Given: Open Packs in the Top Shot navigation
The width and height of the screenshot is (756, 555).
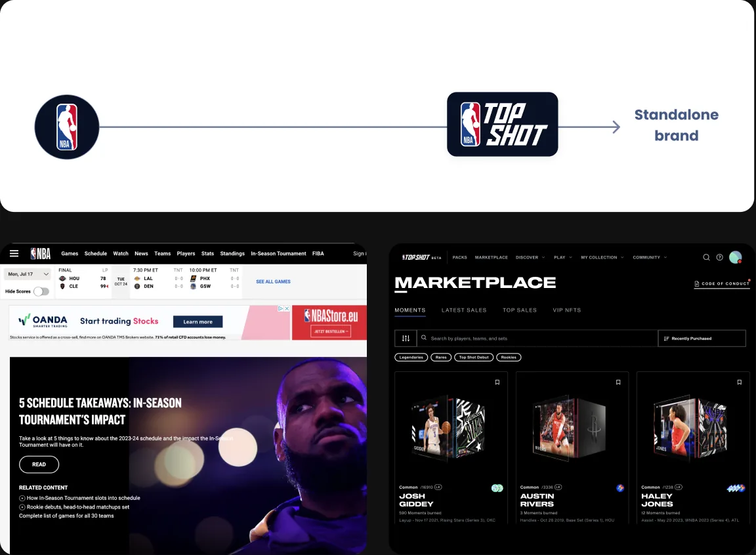Looking at the screenshot, I should [x=459, y=257].
